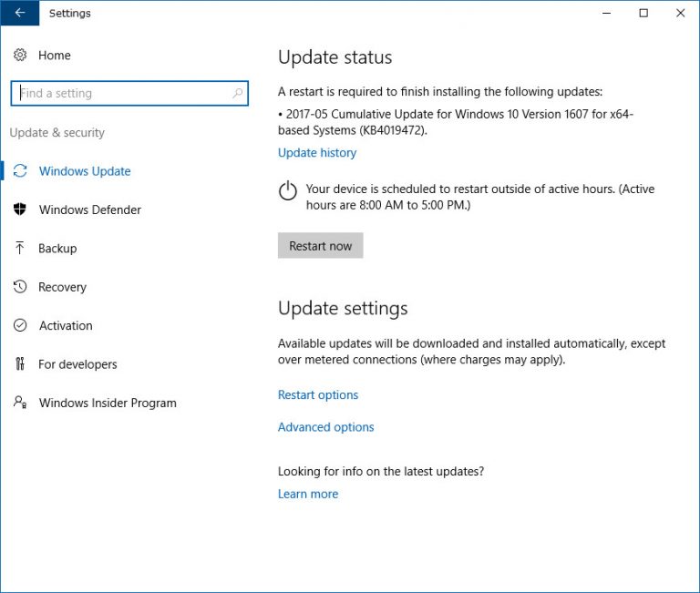The image size is (700, 593).
Task: Open Windows Defender section
Action: (90, 210)
